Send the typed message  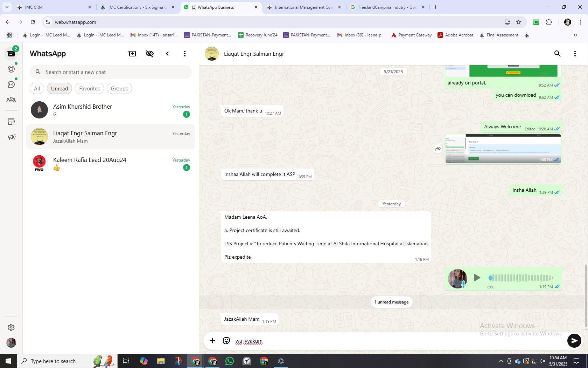(574, 341)
